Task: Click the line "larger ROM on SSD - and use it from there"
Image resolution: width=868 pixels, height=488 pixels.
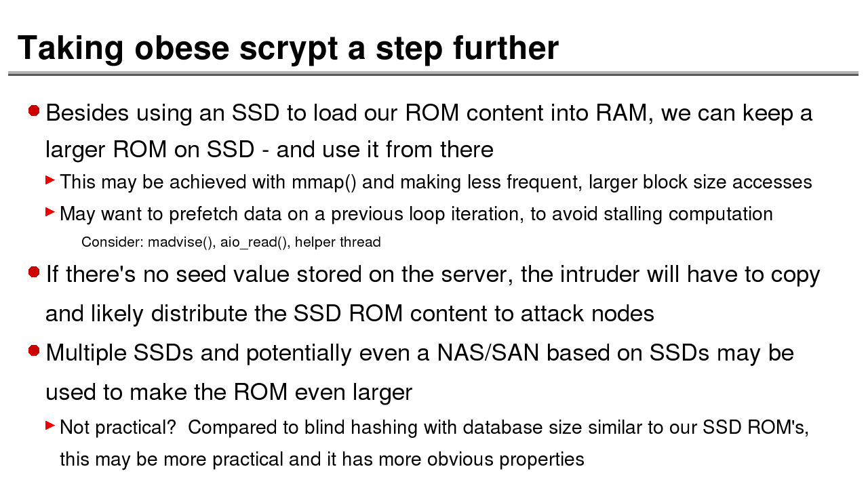Action: tap(269, 149)
